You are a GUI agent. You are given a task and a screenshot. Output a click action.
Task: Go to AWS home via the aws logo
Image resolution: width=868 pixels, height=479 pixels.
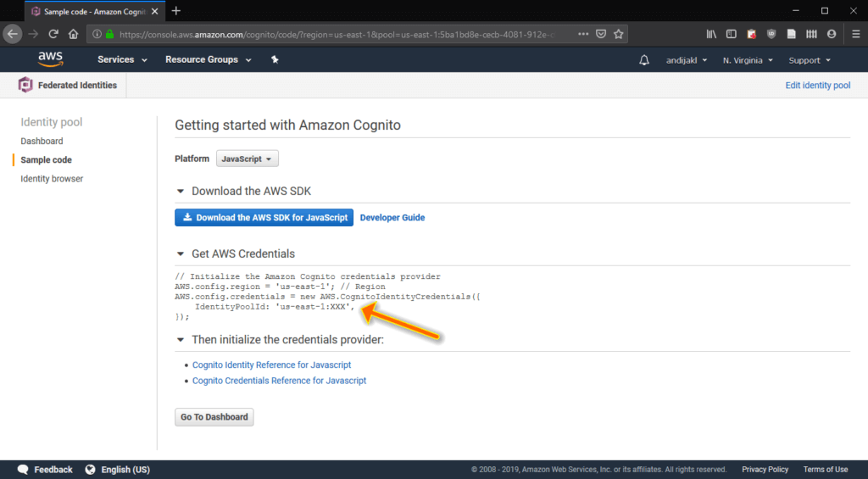pyautogui.click(x=50, y=59)
